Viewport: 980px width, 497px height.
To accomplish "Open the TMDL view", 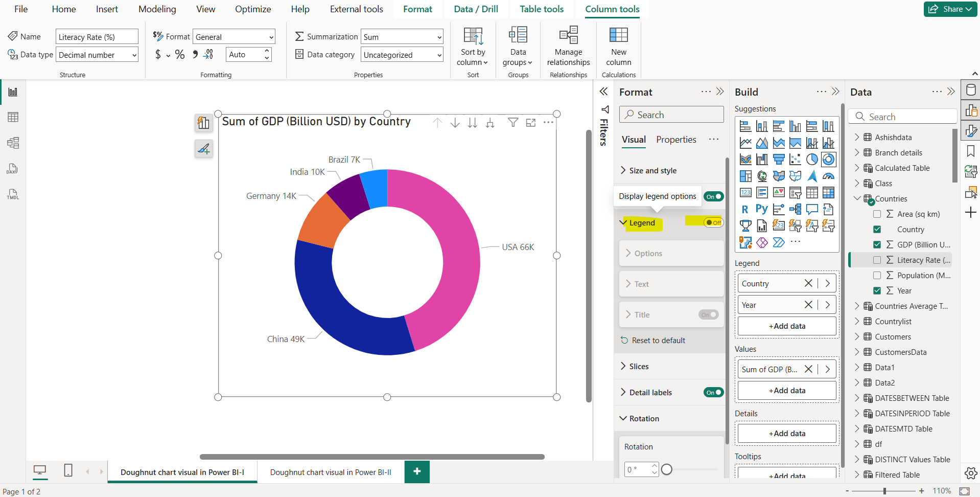I will [12, 194].
